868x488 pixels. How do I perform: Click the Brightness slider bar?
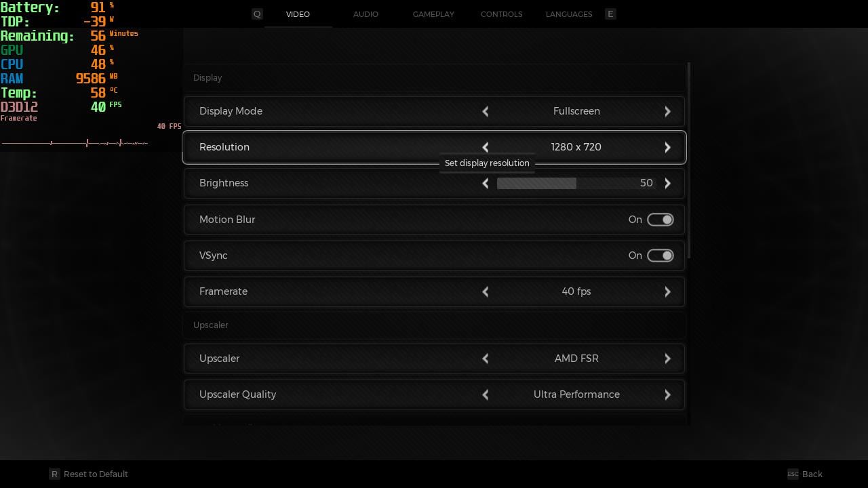pyautogui.click(x=576, y=183)
